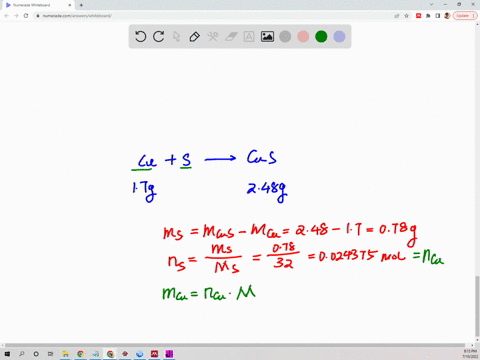Open the red browser extension icon
Viewport: 480px width, 360px height.
click(x=418, y=16)
